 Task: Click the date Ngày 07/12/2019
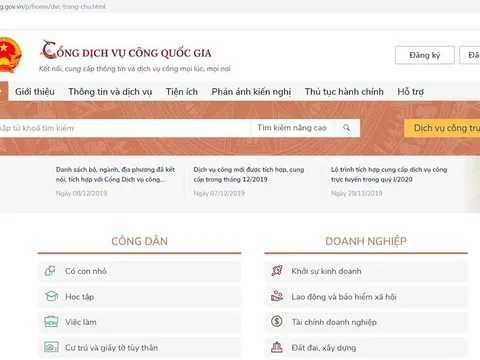click(x=219, y=193)
